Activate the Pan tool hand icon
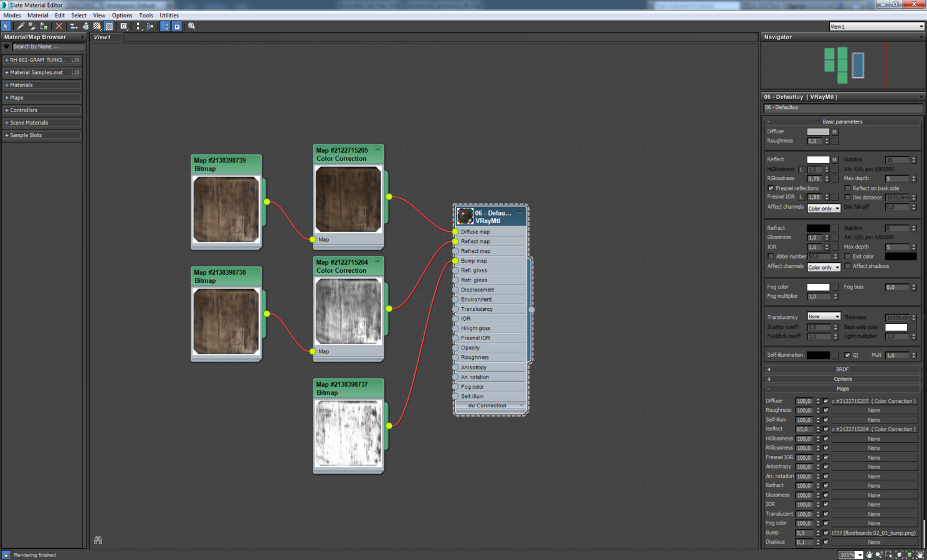The height and width of the screenshot is (560, 927). coord(869,554)
